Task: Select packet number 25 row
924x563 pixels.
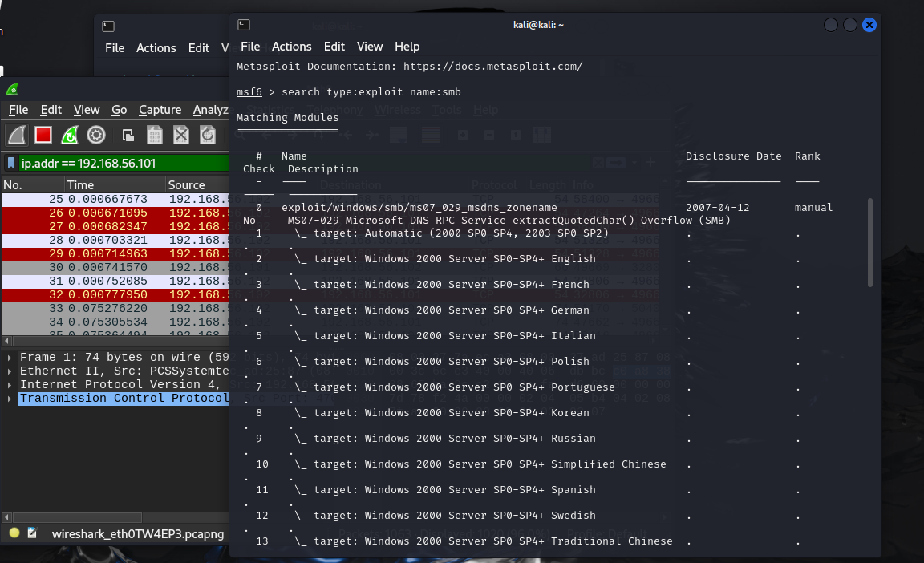Action: click(115, 199)
